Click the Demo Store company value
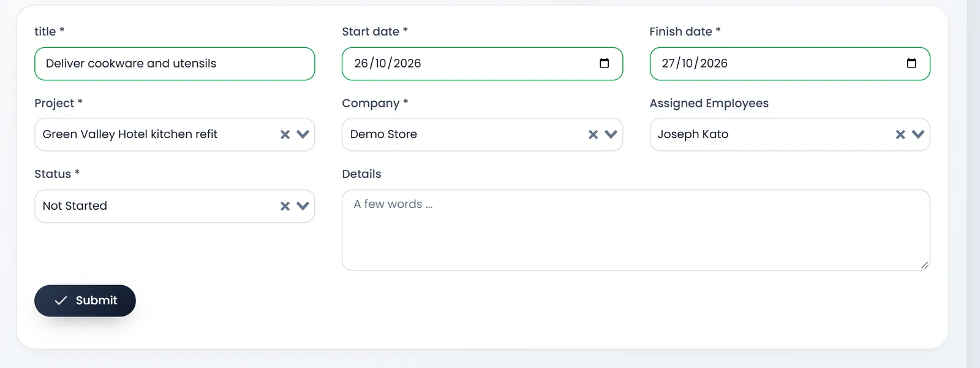980x368 pixels. (x=383, y=134)
